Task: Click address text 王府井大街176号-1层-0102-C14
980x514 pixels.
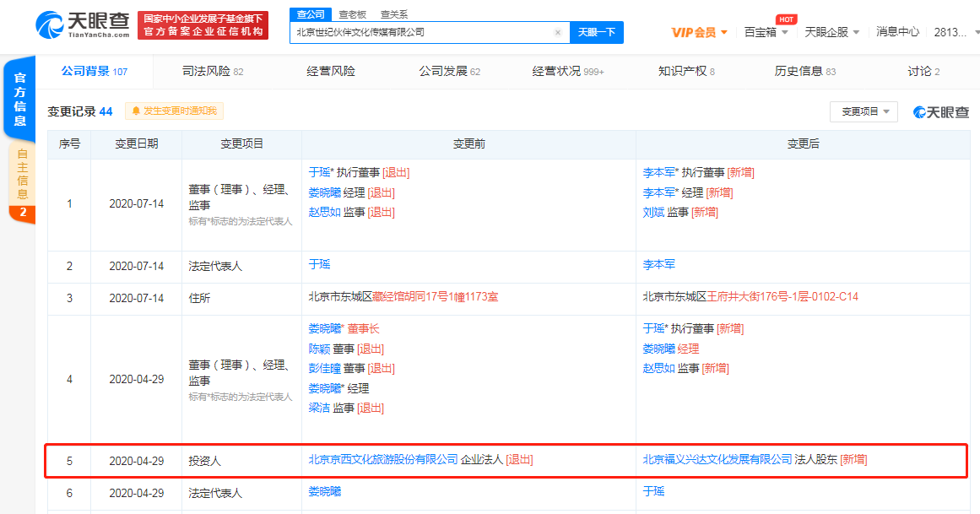Action: coord(782,297)
